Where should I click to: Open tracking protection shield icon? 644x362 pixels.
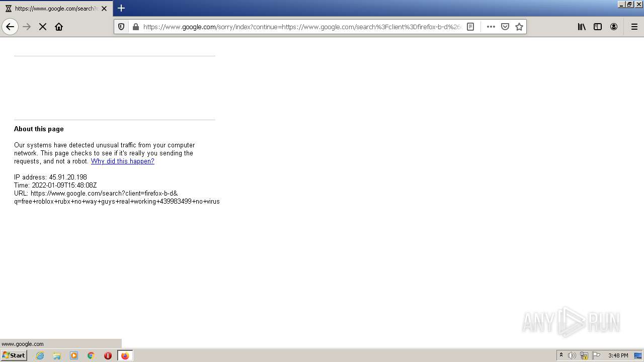tap(121, 27)
